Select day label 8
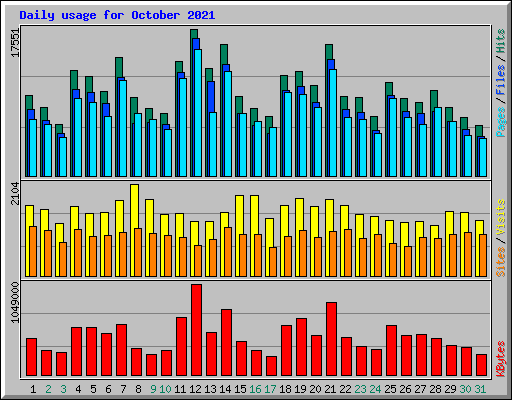The width and height of the screenshot is (512, 400). [x=138, y=389]
